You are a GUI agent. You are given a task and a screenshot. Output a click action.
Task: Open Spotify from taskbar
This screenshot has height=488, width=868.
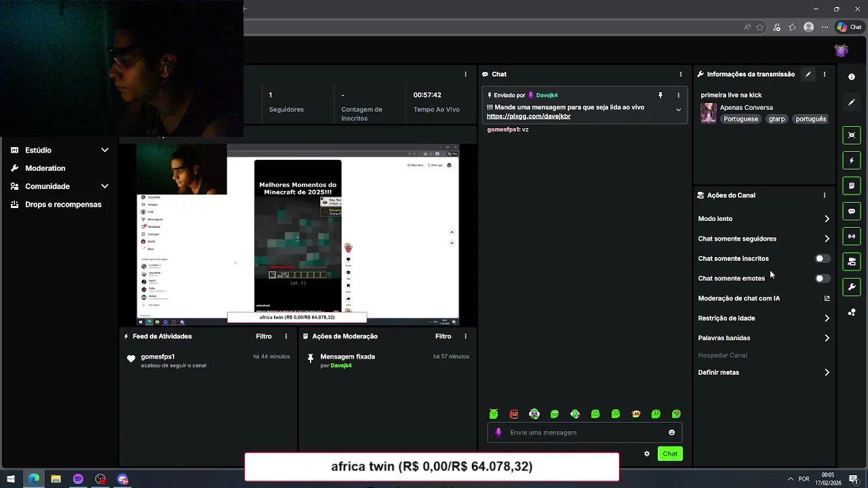pos(78,479)
